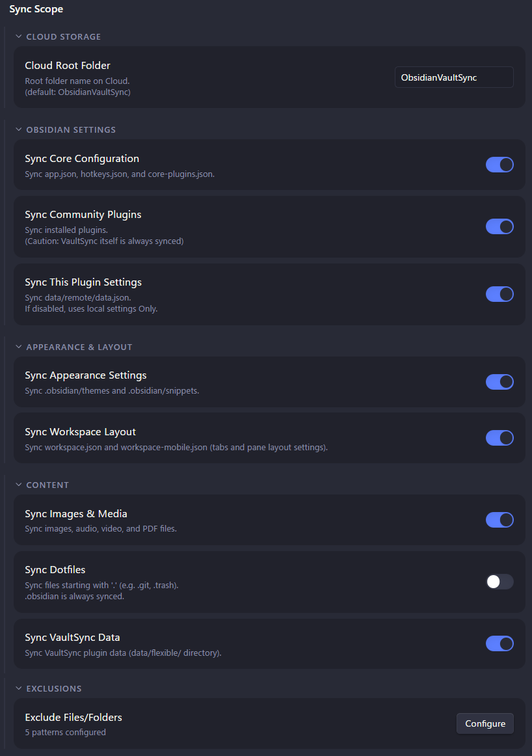This screenshot has width=532, height=756.
Task: Click the Sync Scope page heading
Action: click(36, 9)
